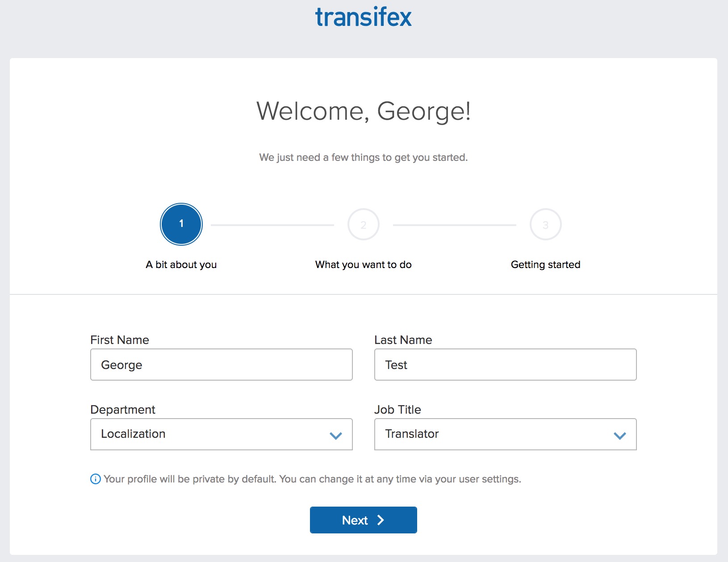
Task: Click the Department field label
Action: tap(123, 410)
